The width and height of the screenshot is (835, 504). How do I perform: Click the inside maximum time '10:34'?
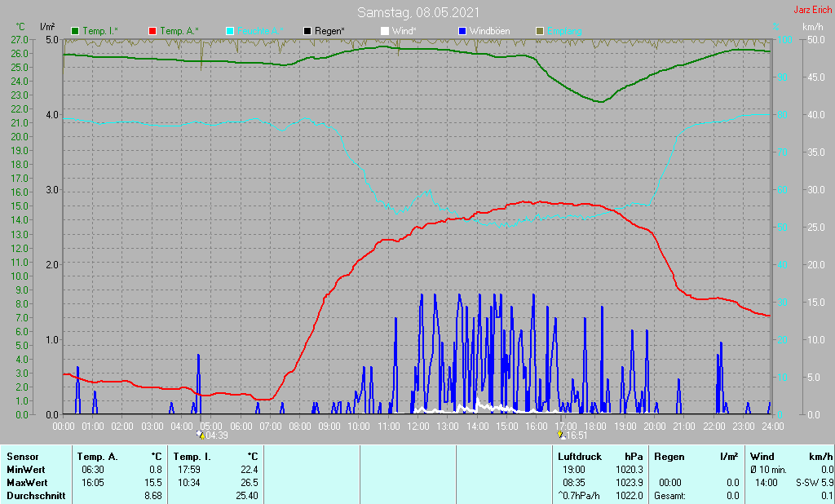pyautogui.click(x=189, y=483)
